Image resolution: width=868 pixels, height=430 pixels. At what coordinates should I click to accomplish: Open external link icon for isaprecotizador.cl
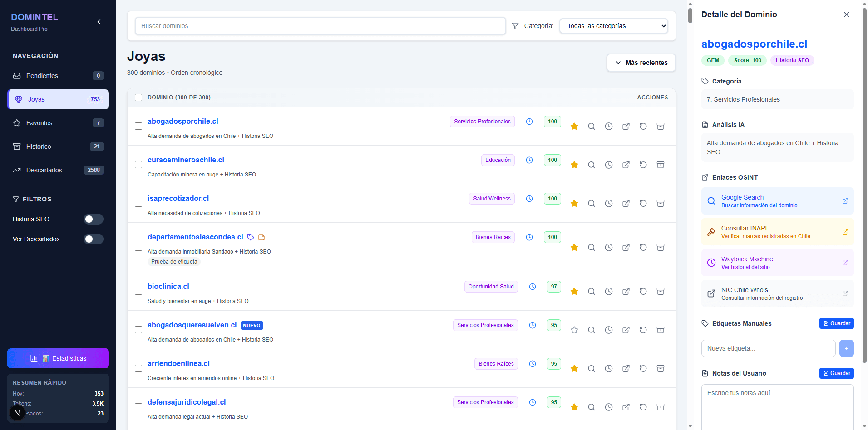click(x=626, y=203)
